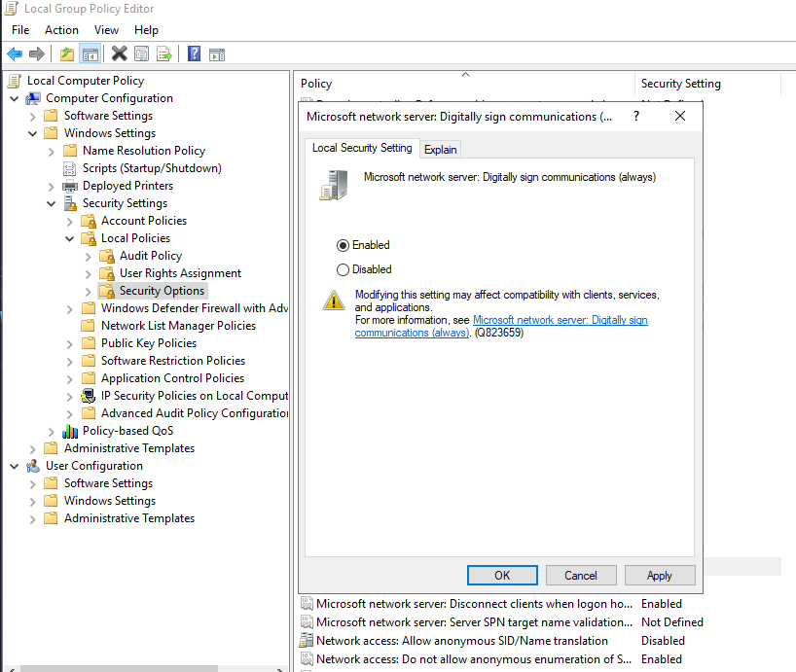This screenshot has height=672, width=796.
Task: Click the OK button
Action: click(502, 576)
